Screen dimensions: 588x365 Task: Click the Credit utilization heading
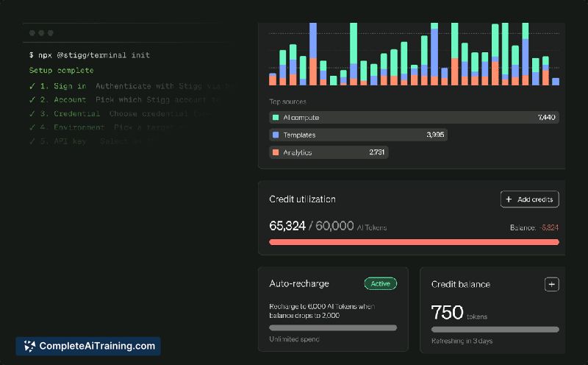point(302,199)
